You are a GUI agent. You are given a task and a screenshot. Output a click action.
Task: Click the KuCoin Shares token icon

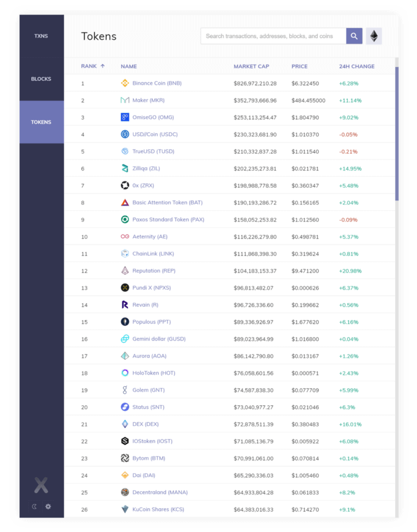click(125, 509)
